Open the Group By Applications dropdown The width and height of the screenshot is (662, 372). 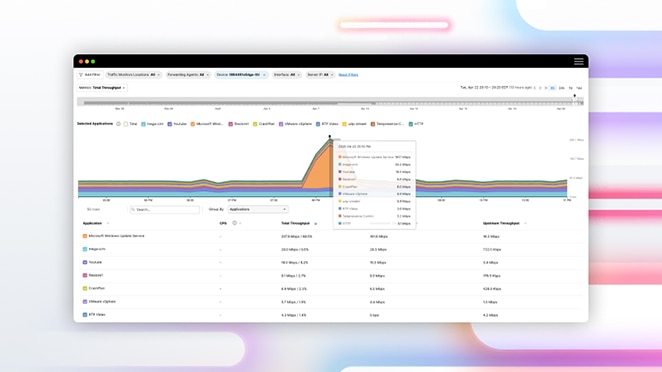coord(258,209)
